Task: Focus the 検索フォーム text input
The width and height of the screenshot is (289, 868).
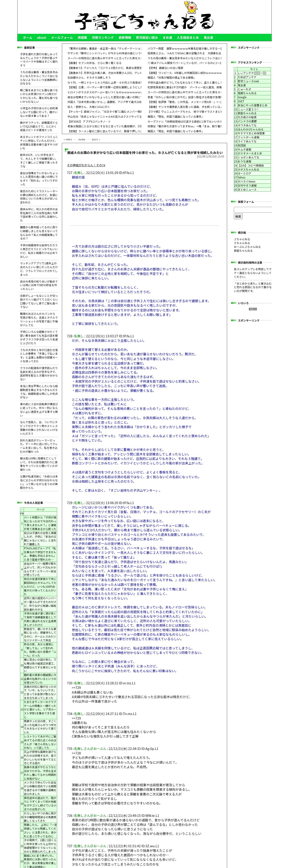Action: 253,210
